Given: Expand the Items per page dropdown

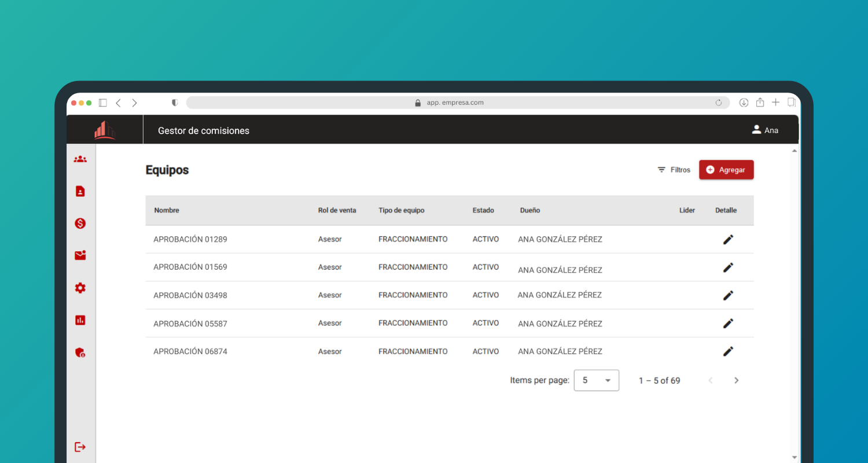Looking at the screenshot, I should point(596,380).
